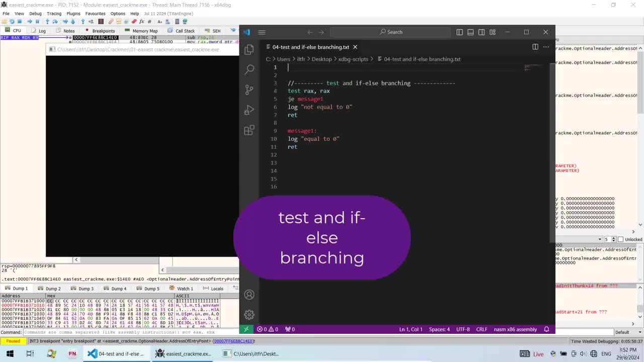644x362 pixels.
Task: Open the Run and Debug view
Action: tap(249, 110)
